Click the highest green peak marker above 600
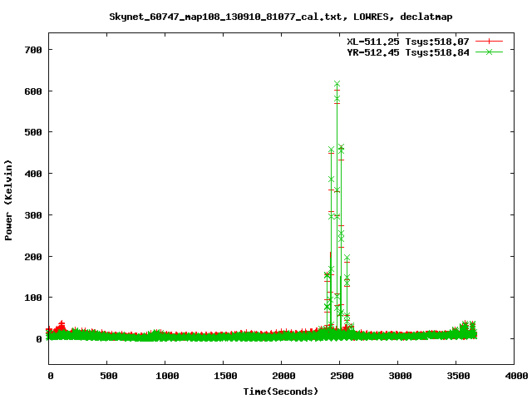Image resolution: width=532 pixels, height=399 pixels. (x=337, y=83)
